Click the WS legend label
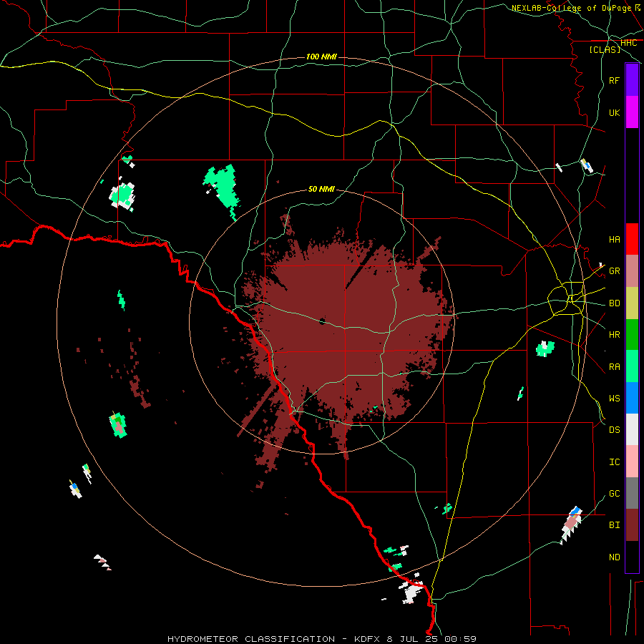Screen dimensions: 644x644 (x=614, y=399)
